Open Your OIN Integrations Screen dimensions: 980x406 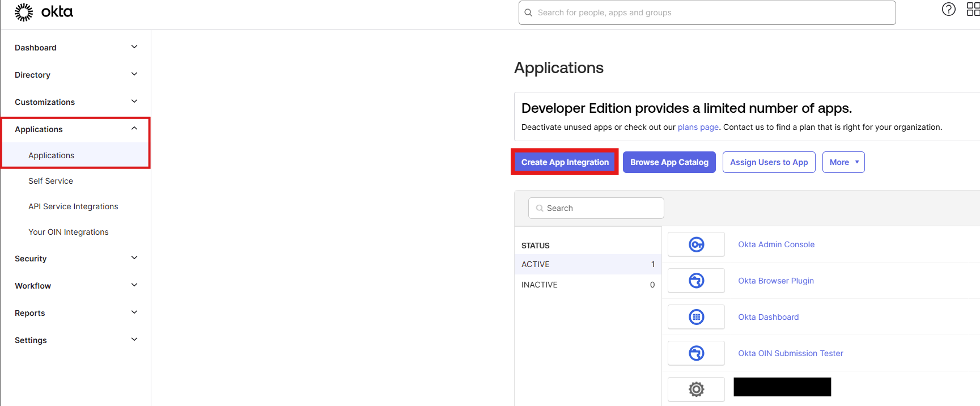(x=68, y=232)
